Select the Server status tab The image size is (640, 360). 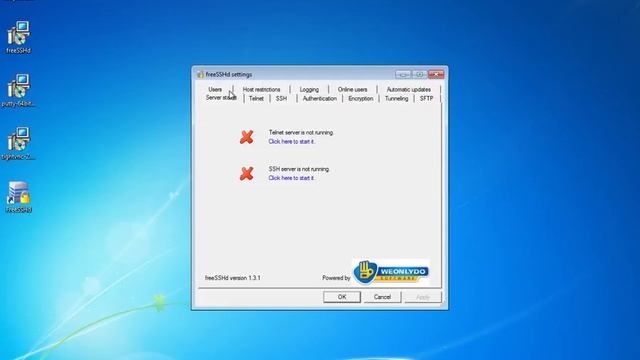pyautogui.click(x=221, y=98)
